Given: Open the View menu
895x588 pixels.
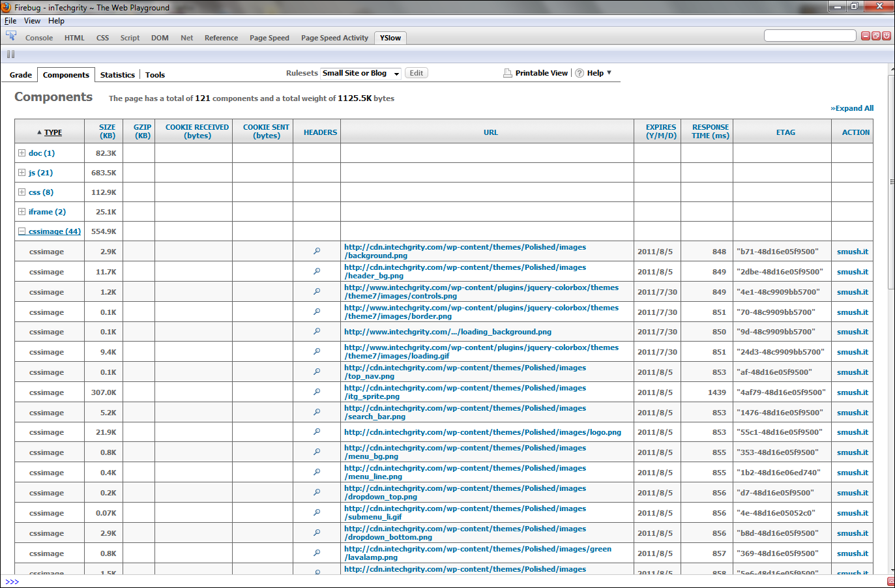Looking at the screenshot, I should 32,21.
